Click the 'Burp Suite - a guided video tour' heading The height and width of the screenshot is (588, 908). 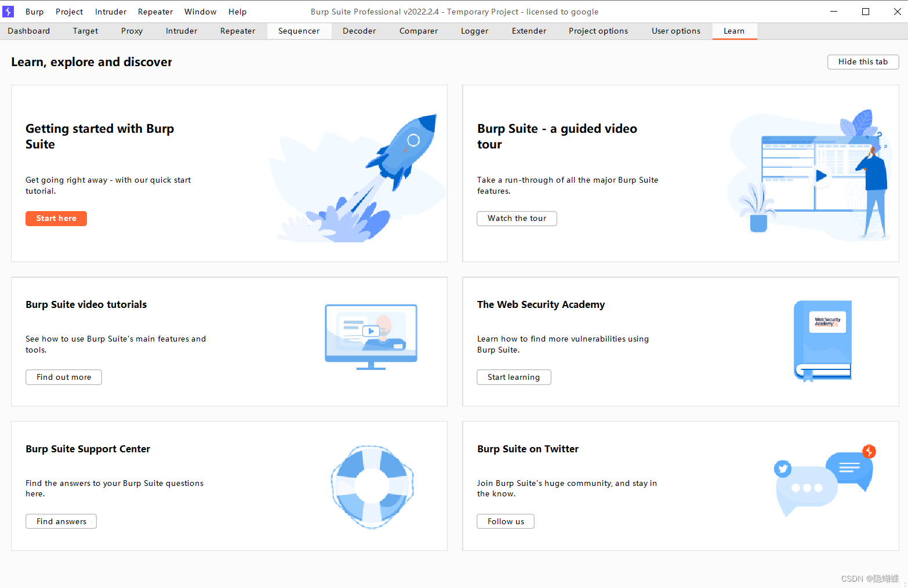click(557, 137)
